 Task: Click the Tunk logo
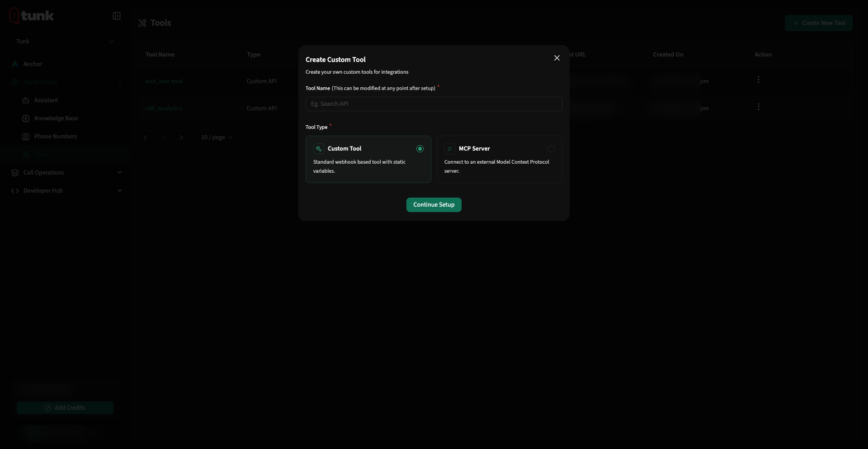click(32, 16)
